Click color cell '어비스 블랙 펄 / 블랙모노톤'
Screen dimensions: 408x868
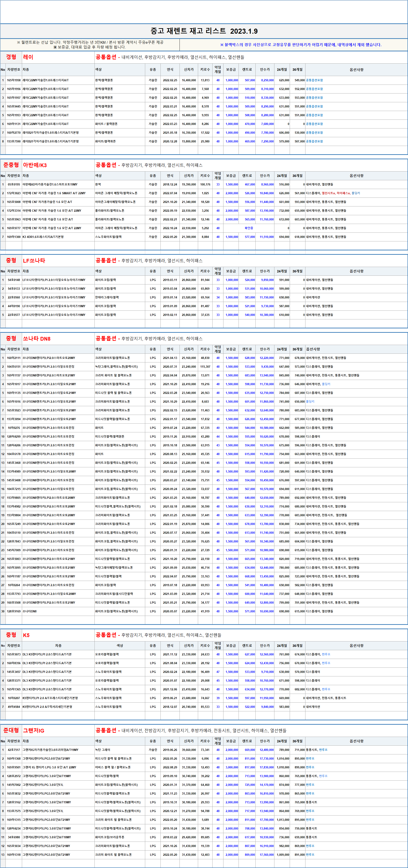[x=113, y=768]
